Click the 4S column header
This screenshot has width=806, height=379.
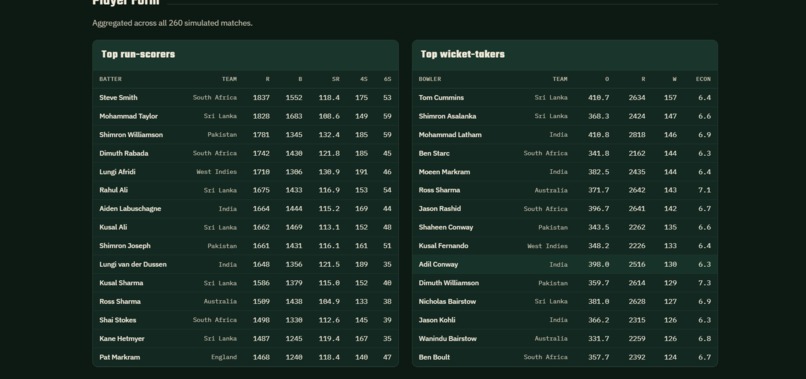363,79
